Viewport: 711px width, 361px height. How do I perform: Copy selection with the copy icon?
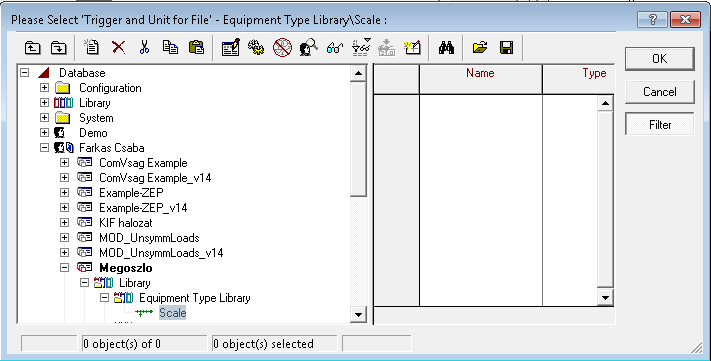pos(170,47)
